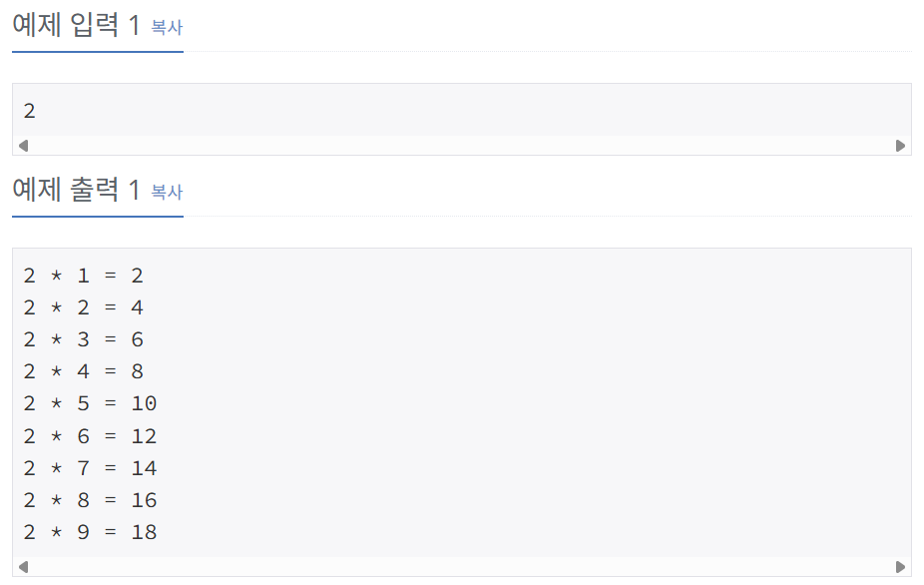Click the output line 2 * 9 = 18
Viewport: 924px width, 585px height.
point(90,532)
